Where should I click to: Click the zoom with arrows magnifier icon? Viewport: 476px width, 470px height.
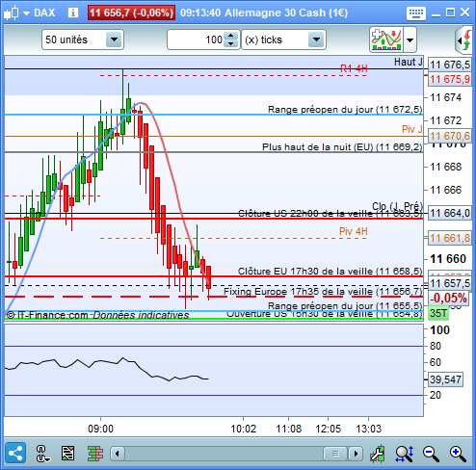[x=405, y=454]
